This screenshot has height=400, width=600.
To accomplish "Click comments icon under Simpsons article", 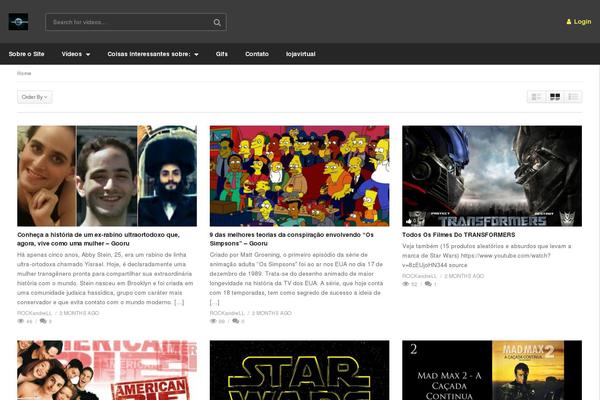I will (x=236, y=321).
